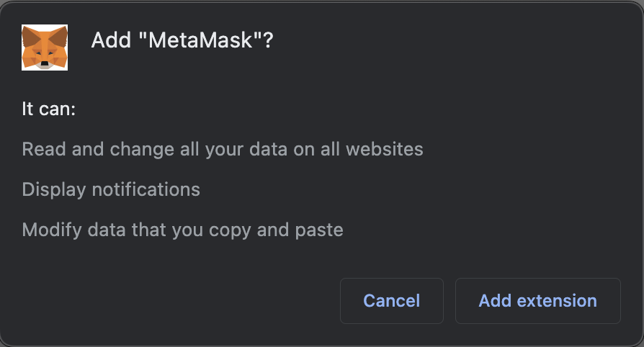This screenshot has height=347, width=644.
Task: Confirm installing MetaMask via Add extension
Action: pos(537,301)
